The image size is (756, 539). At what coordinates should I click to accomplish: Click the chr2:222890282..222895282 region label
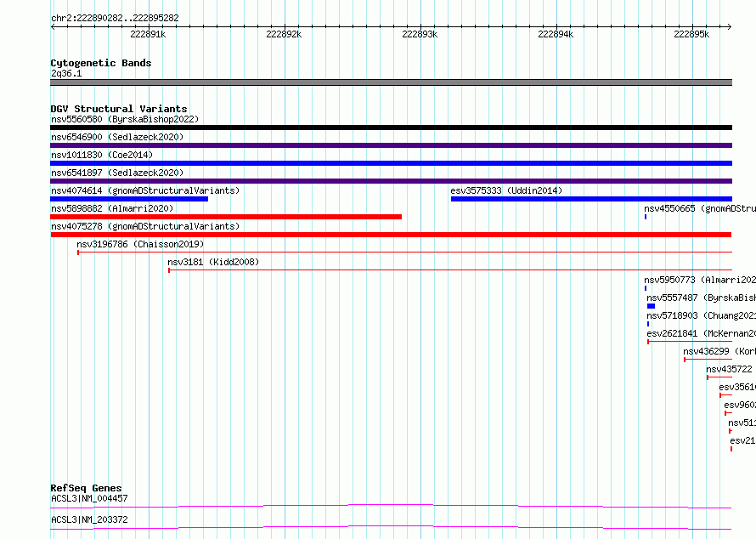(115, 18)
